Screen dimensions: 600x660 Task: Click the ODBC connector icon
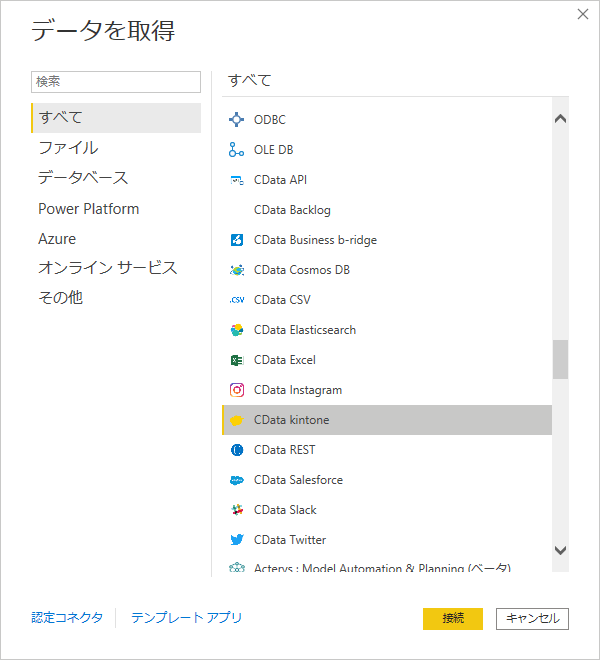click(237, 120)
